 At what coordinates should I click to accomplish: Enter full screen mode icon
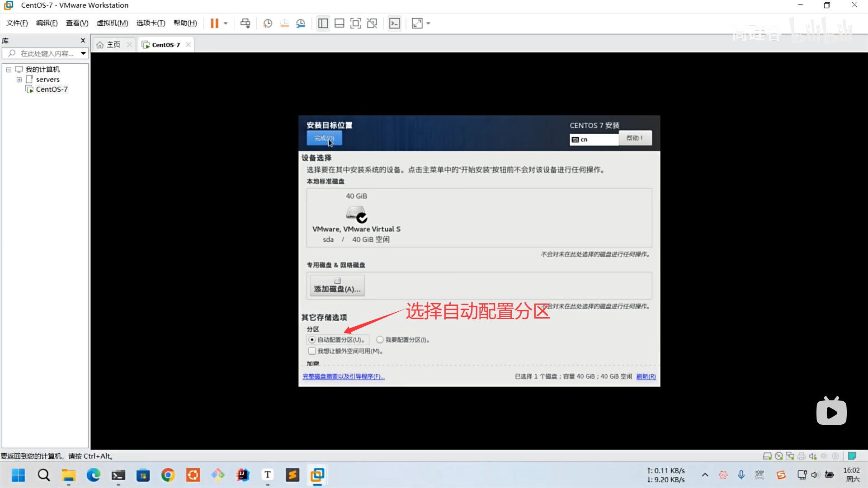[x=356, y=23]
